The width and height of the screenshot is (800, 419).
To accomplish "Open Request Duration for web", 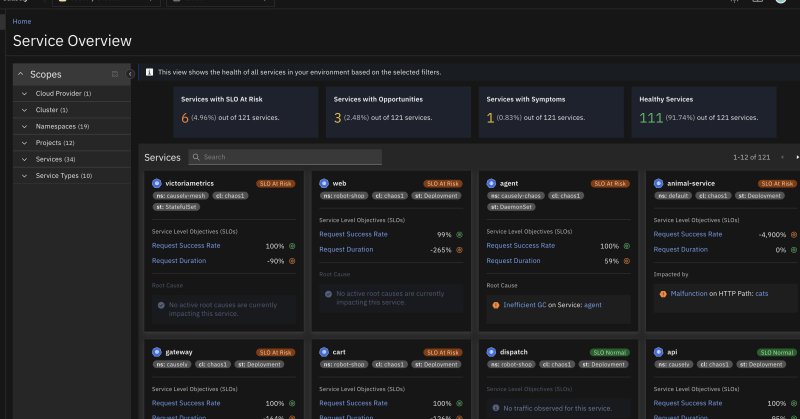I will 346,250.
